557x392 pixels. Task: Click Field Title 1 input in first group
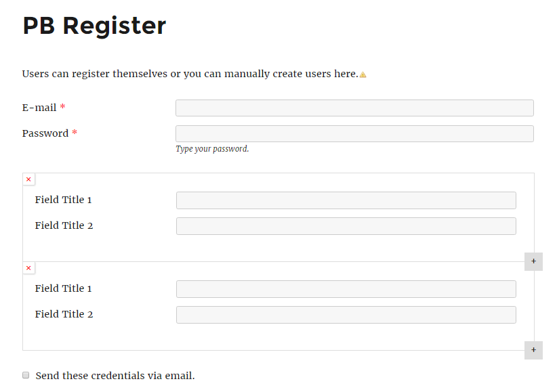(346, 200)
